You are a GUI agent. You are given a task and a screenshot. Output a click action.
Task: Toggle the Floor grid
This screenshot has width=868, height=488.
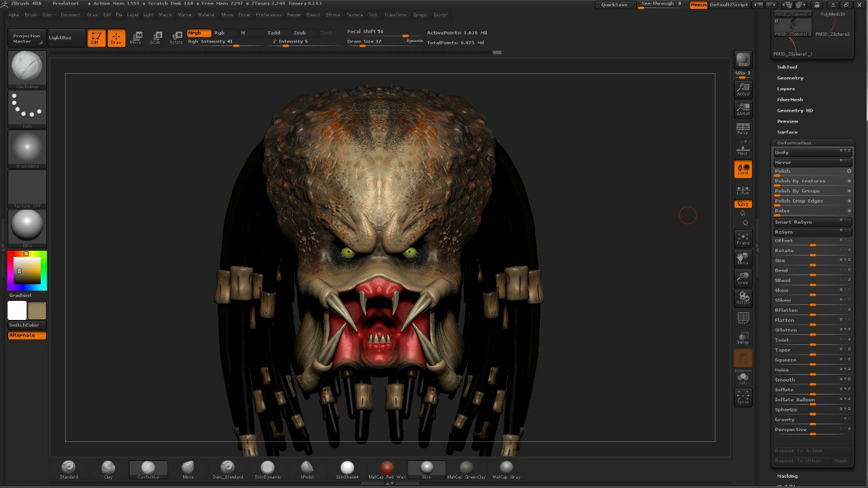point(743,148)
